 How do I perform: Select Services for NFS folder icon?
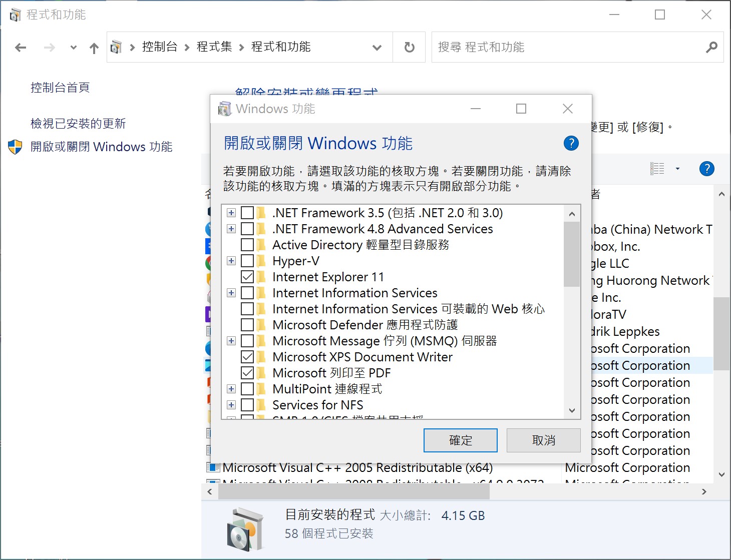[x=261, y=405]
